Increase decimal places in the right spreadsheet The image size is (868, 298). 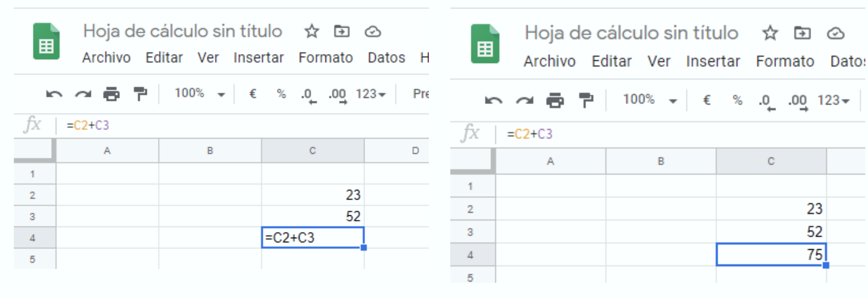798,101
